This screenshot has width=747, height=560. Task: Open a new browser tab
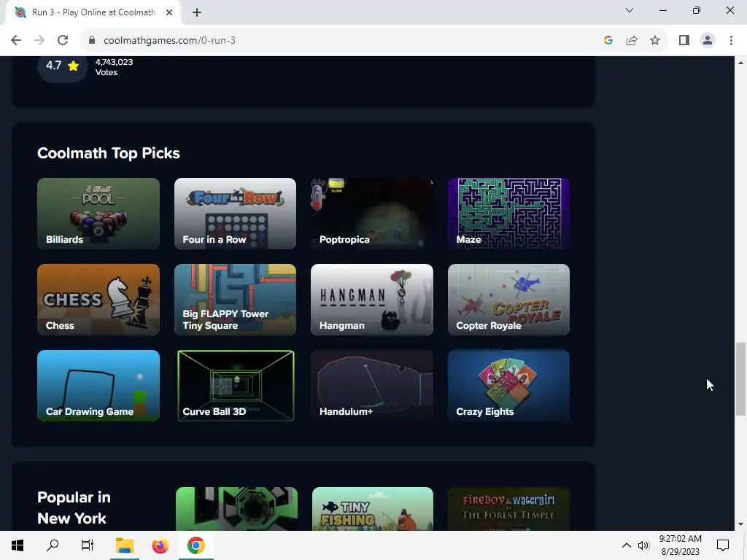pyautogui.click(x=197, y=13)
